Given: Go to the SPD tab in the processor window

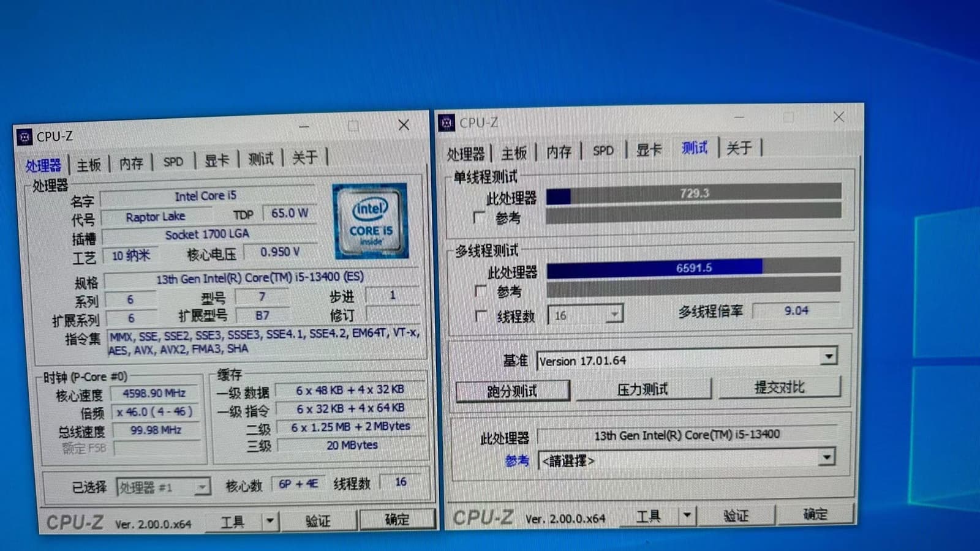Looking at the screenshot, I should click(173, 162).
